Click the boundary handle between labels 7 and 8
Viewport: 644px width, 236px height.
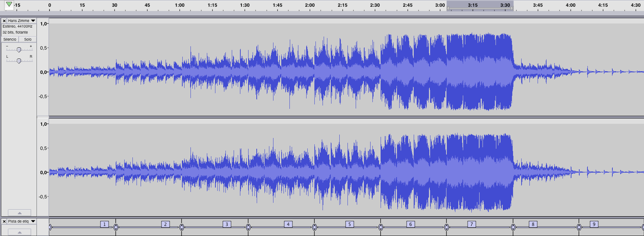[x=513, y=227]
